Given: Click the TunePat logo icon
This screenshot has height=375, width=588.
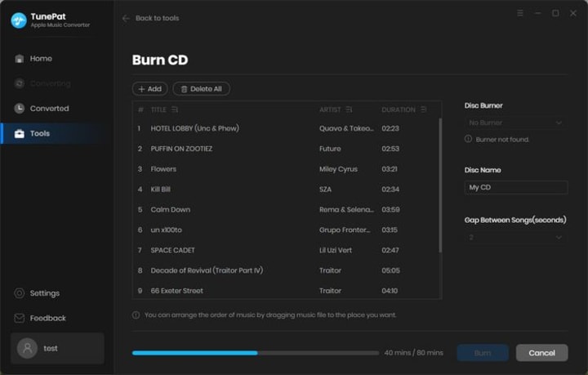Looking at the screenshot, I should coord(19,20).
